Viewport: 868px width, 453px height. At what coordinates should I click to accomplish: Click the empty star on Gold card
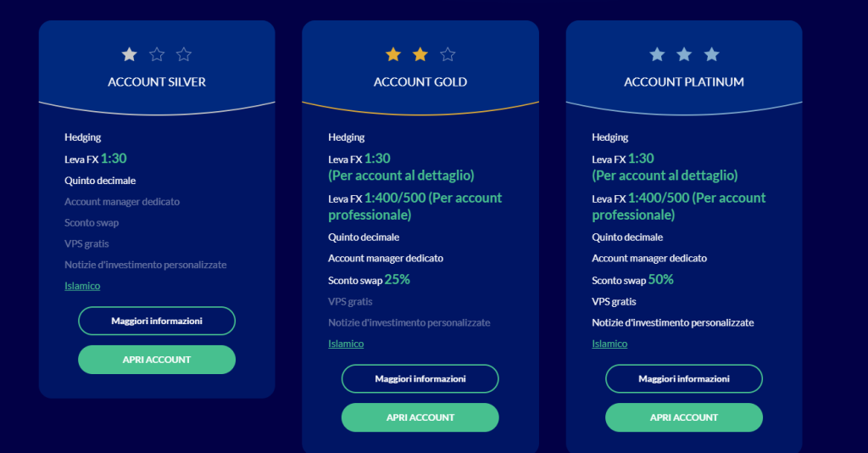click(x=448, y=54)
